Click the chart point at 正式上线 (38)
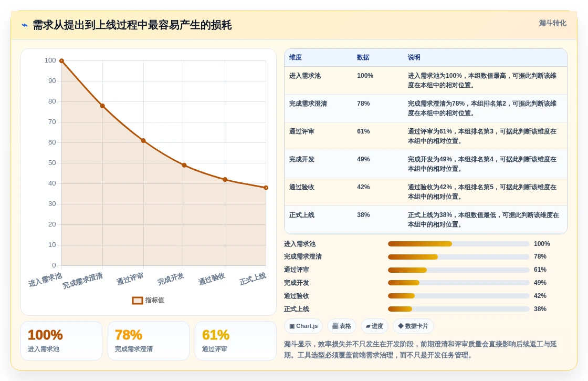Screen dimensions: 588x381 [x=266, y=188]
